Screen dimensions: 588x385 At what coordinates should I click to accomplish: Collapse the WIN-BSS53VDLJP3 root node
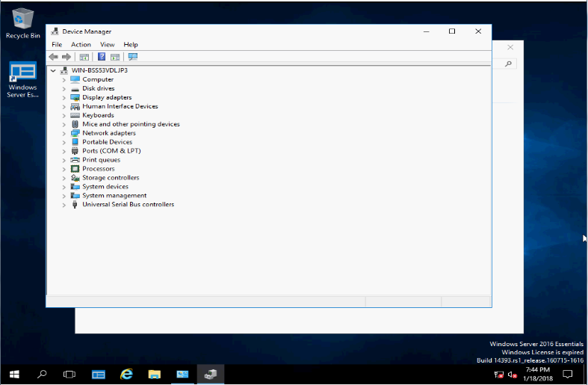(x=53, y=70)
